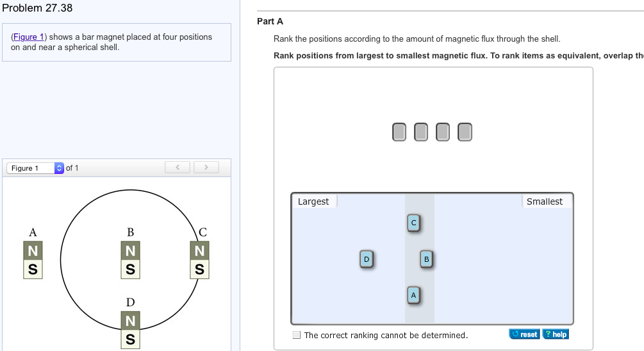This screenshot has width=644, height=351.
Task: Click the reset button
Action: (x=525, y=334)
